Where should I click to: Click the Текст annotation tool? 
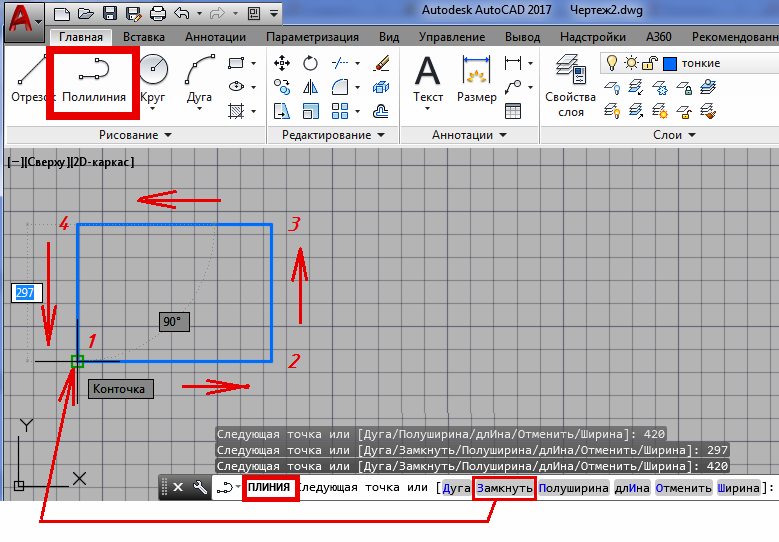pyautogui.click(x=428, y=79)
